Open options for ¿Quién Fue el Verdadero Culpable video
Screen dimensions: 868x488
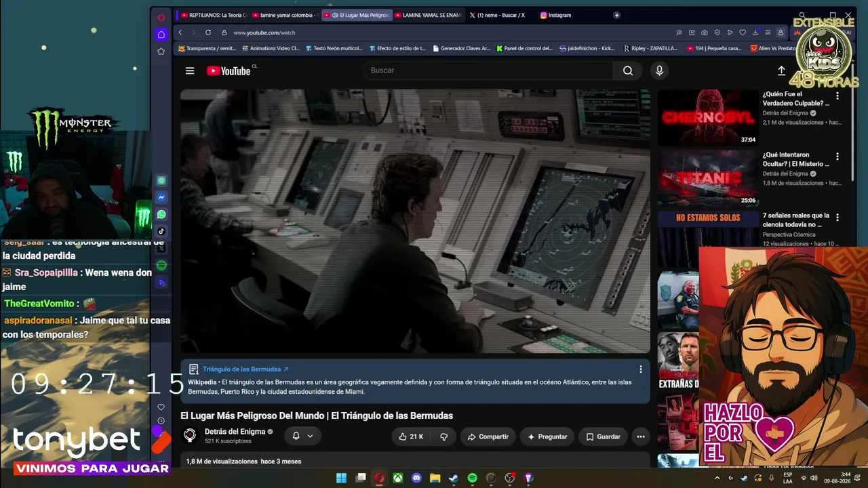coord(837,96)
